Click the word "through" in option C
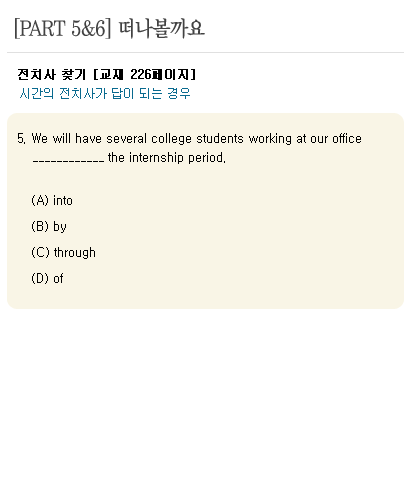 [75, 252]
